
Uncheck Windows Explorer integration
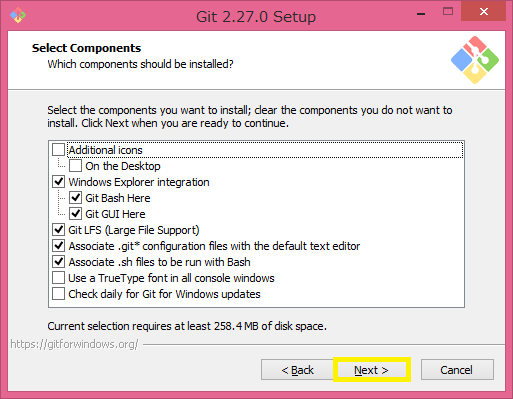click(58, 182)
